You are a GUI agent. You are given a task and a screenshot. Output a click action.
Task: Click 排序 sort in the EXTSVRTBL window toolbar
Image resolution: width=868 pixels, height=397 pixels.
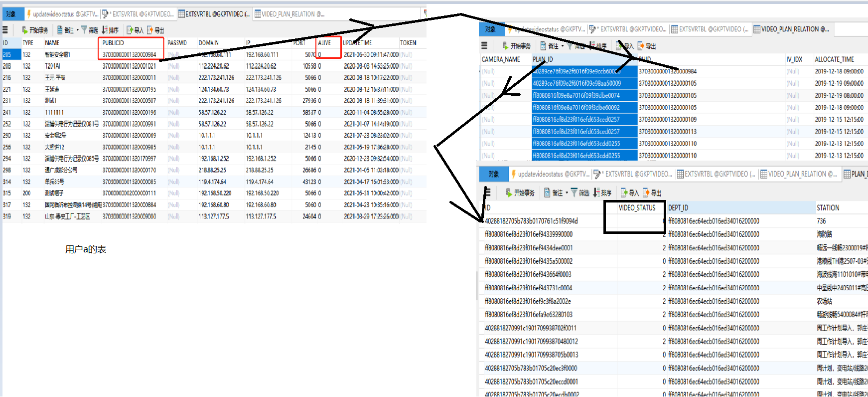pos(110,30)
